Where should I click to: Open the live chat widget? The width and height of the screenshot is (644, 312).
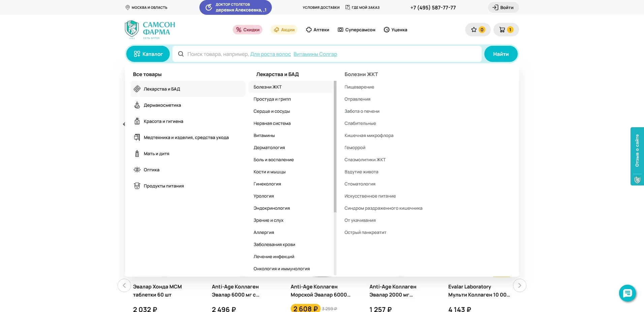pos(627,293)
